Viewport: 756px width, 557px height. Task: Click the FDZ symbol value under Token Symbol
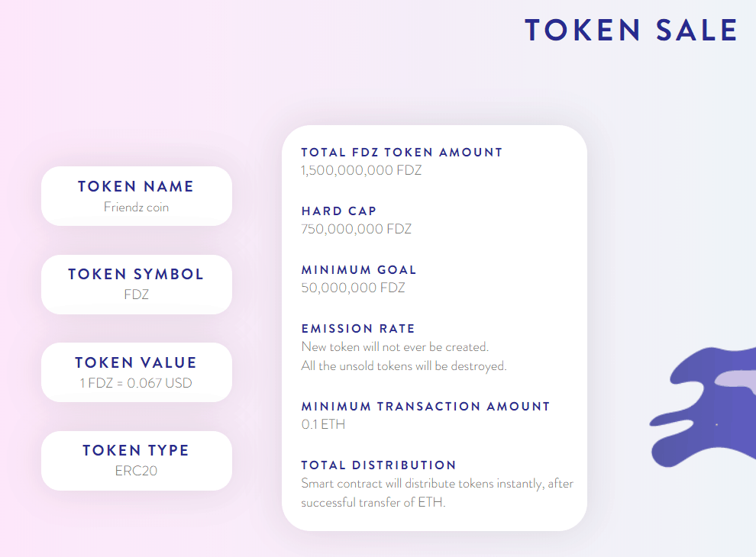136,295
